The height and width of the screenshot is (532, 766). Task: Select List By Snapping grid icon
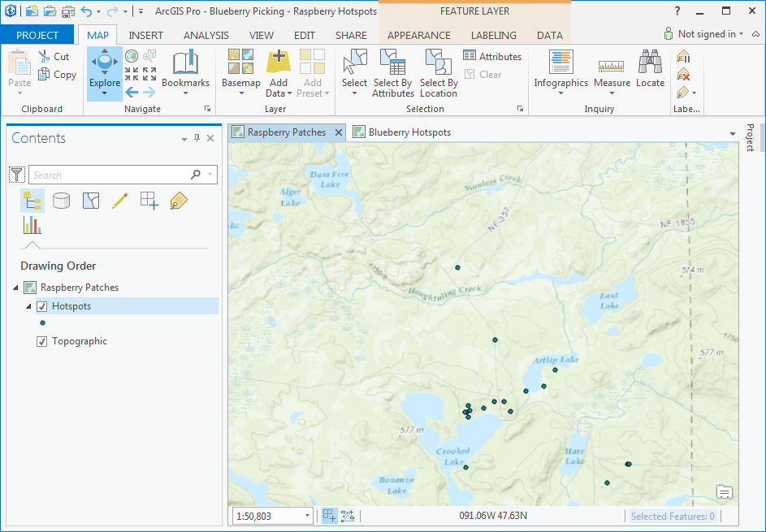pos(149,201)
